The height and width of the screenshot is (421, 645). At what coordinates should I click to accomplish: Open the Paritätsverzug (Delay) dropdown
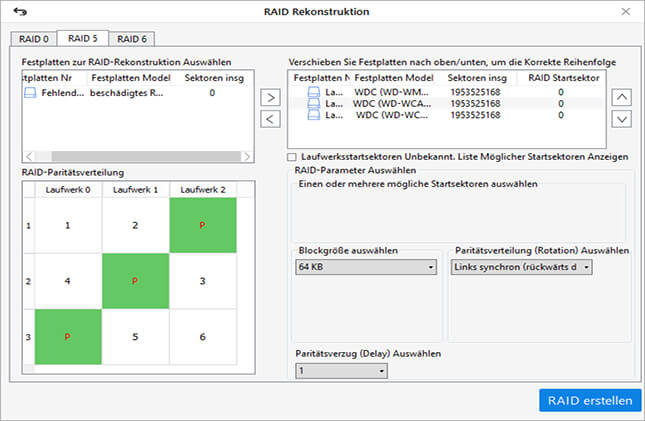pos(341,371)
